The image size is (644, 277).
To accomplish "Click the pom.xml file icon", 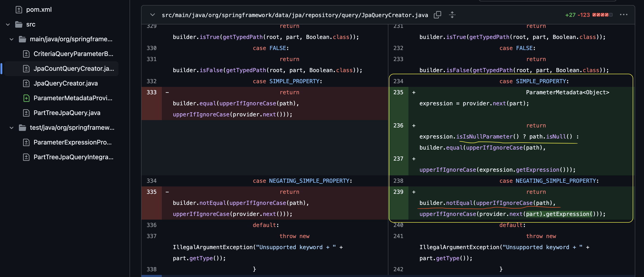I will pos(19,9).
